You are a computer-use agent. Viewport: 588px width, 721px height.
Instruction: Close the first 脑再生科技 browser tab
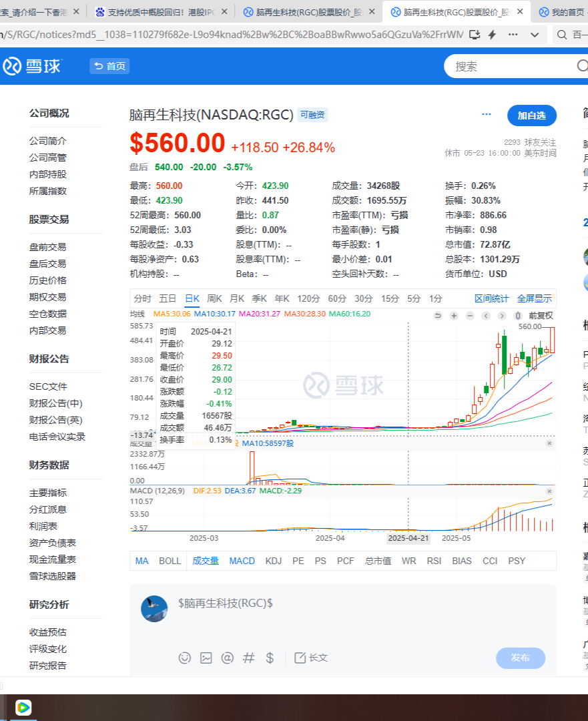pos(372,12)
